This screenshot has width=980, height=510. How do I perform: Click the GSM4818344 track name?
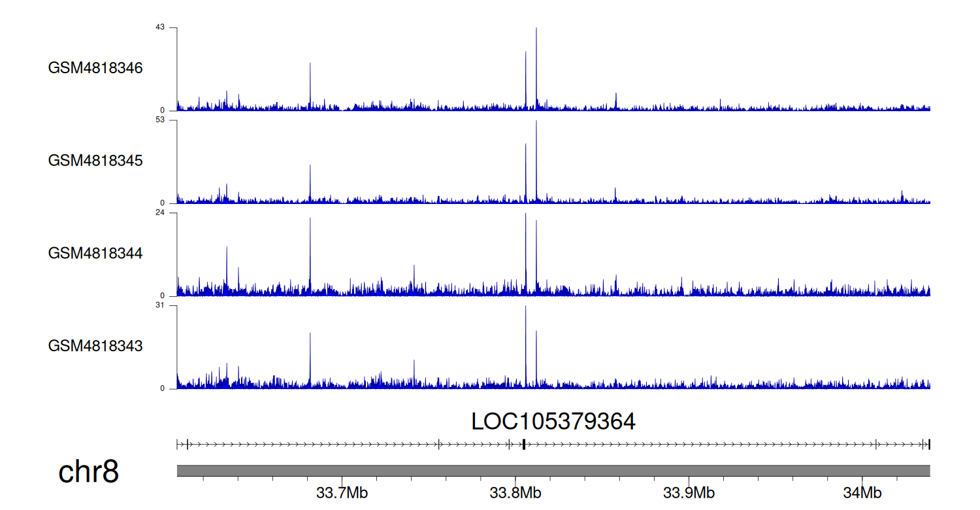(x=95, y=253)
